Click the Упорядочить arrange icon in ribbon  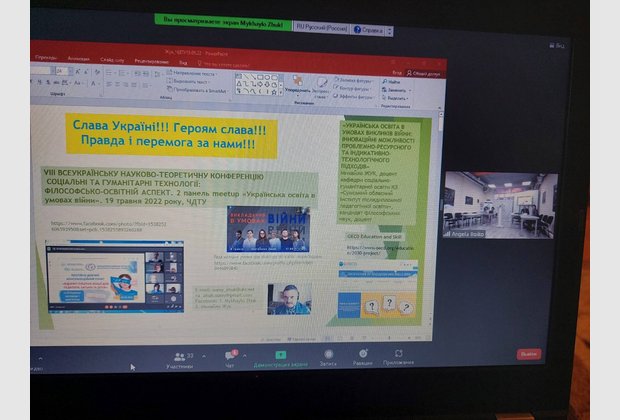click(x=296, y=88)
